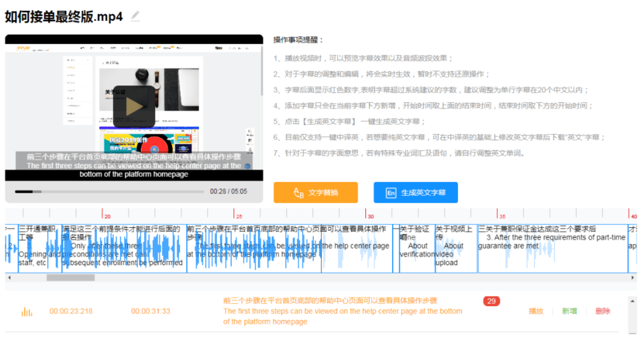Click the video playback progress bar

click(110, 192)
